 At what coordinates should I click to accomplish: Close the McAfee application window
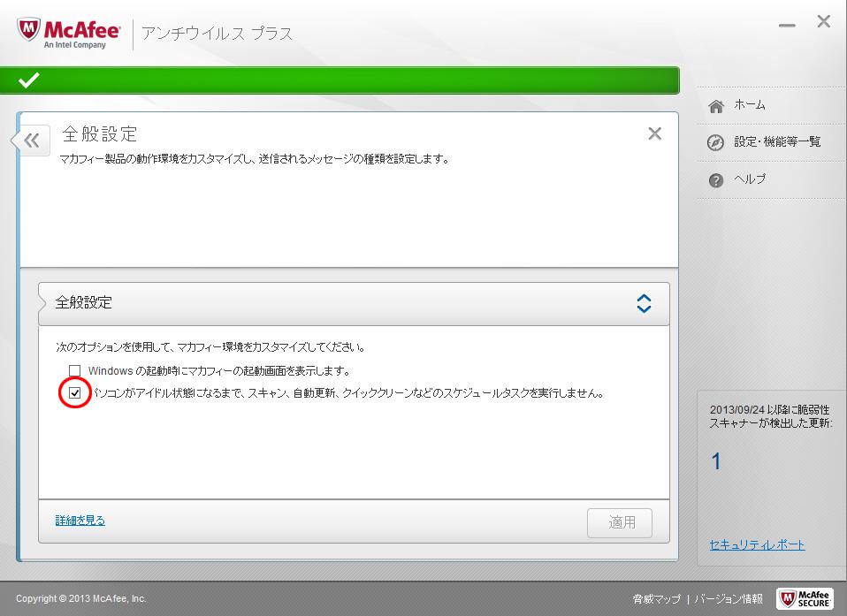click(x=824, y=21)
